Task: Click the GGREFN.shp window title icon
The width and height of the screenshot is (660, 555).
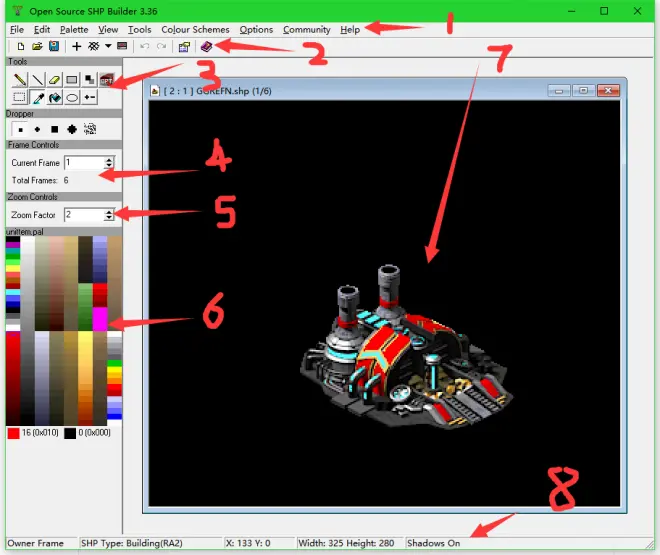Action: pos(155,91)
